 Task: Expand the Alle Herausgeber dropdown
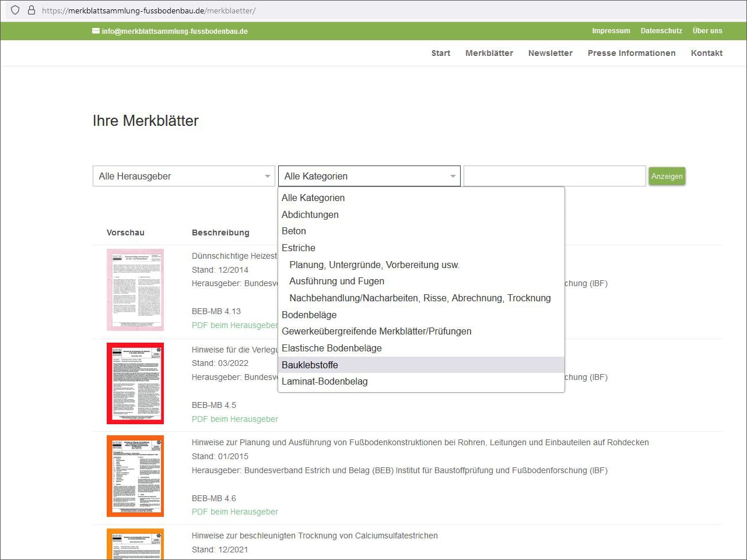coord(184,176)
